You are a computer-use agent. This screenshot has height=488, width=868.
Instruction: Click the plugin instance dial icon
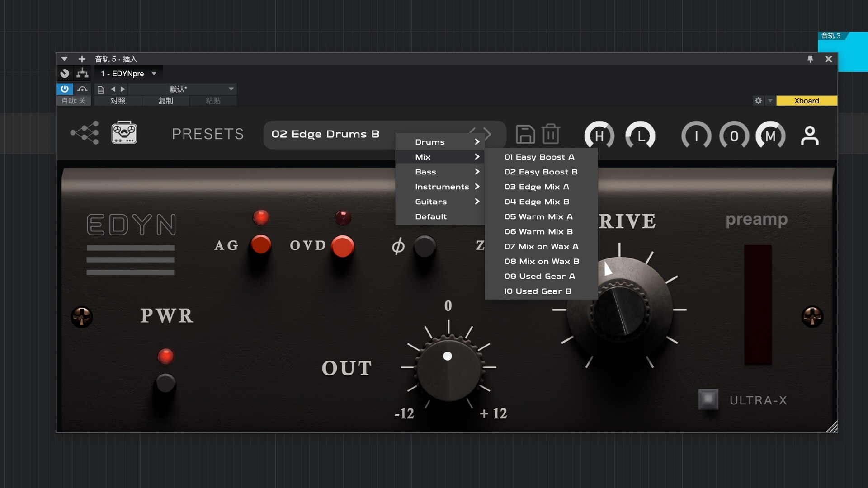click(x=65, y=73)
